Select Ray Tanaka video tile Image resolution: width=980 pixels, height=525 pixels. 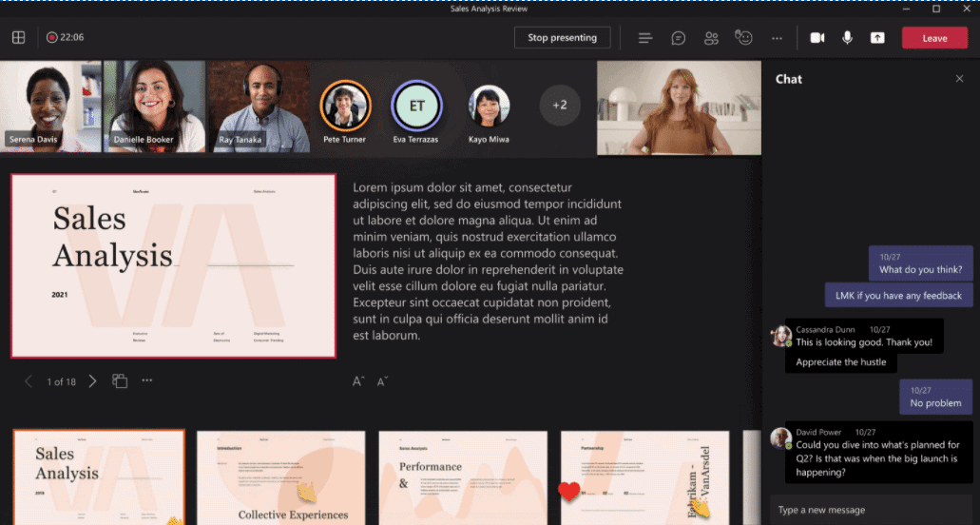[259, 107]
